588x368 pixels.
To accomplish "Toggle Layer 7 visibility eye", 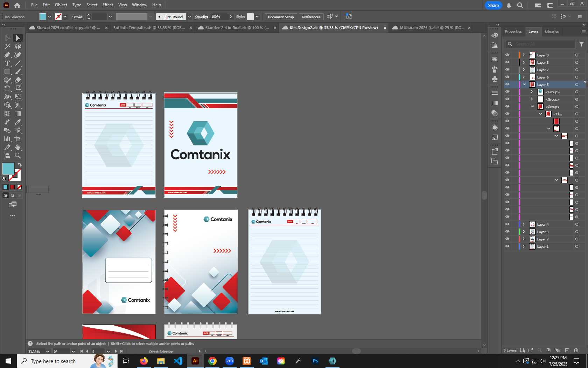I will pos(507,70).
